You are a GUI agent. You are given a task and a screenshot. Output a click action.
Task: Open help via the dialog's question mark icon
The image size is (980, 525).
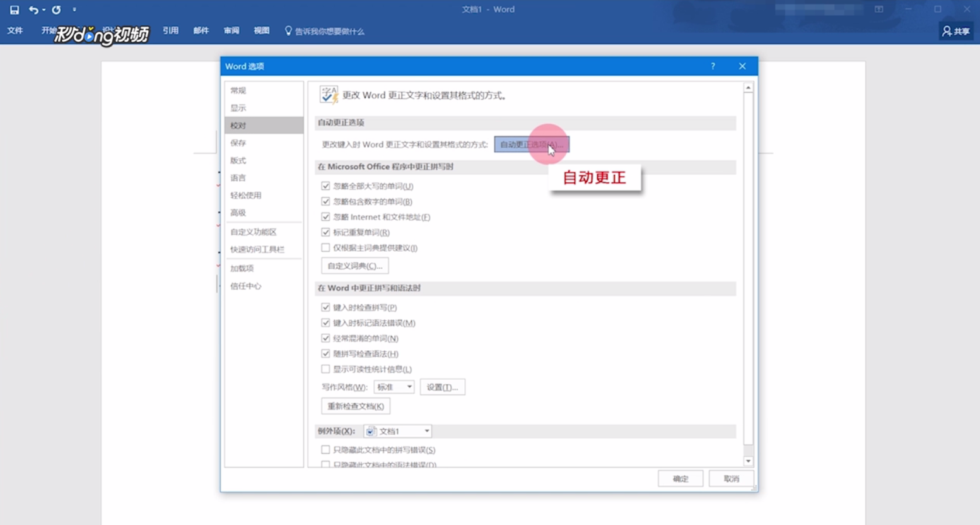[712, 66]
